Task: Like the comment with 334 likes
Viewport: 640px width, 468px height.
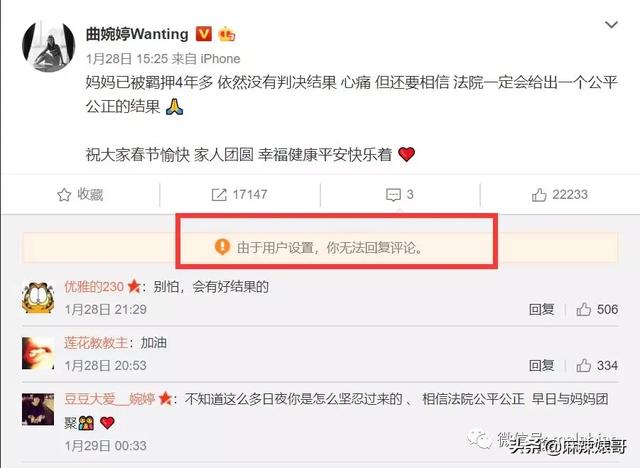Action: click(x=584, y=365)
